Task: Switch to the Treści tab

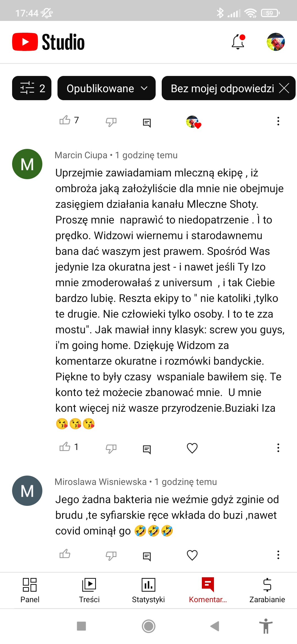Action: 89,590
